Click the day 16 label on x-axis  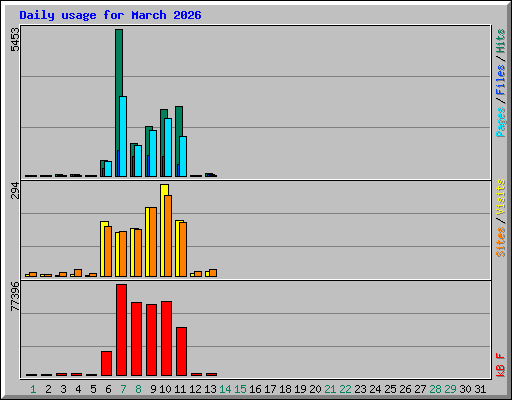tap(255, 389)
